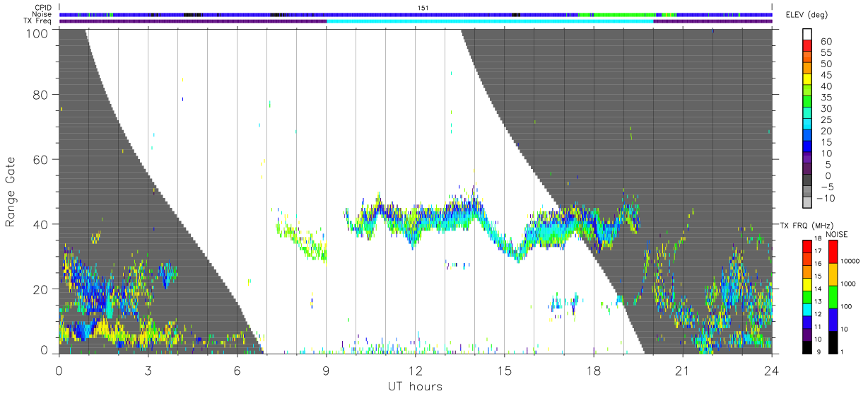Click the CPID value 151
868x401 pixels.
[x=423, y=8]
